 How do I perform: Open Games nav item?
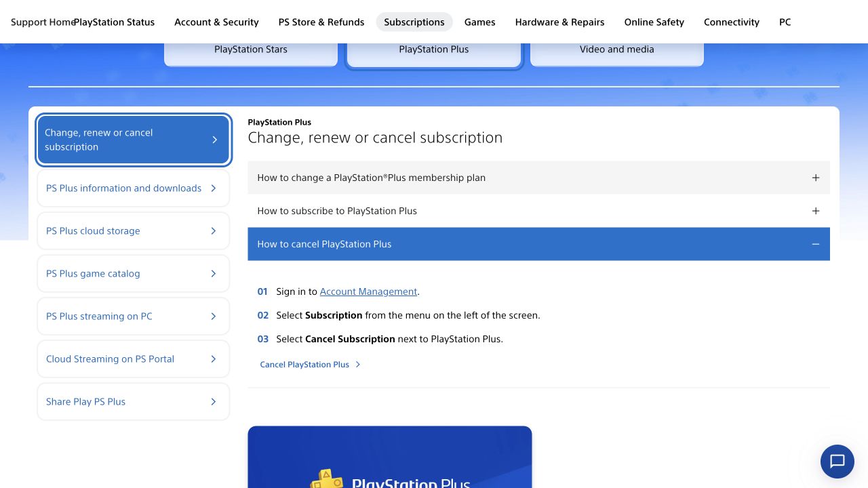pyautogui.click(x=480, y=22)
